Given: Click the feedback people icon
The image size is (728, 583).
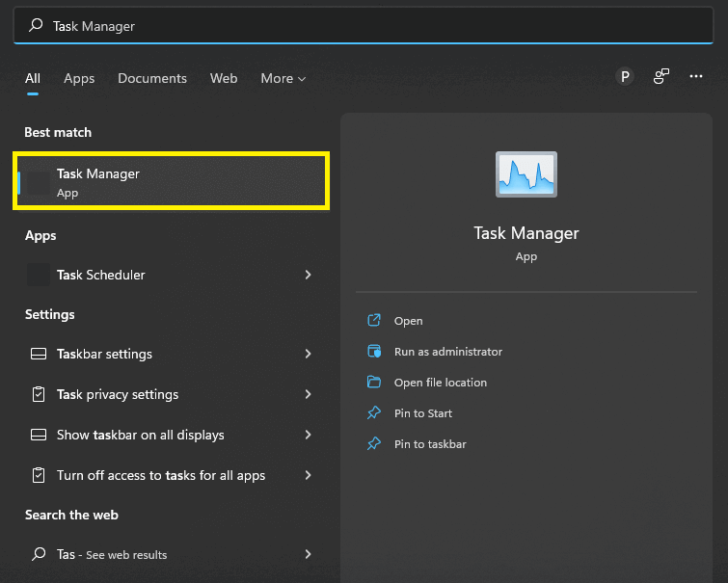Looking at the screenshot, I should (x=661, y=77).
